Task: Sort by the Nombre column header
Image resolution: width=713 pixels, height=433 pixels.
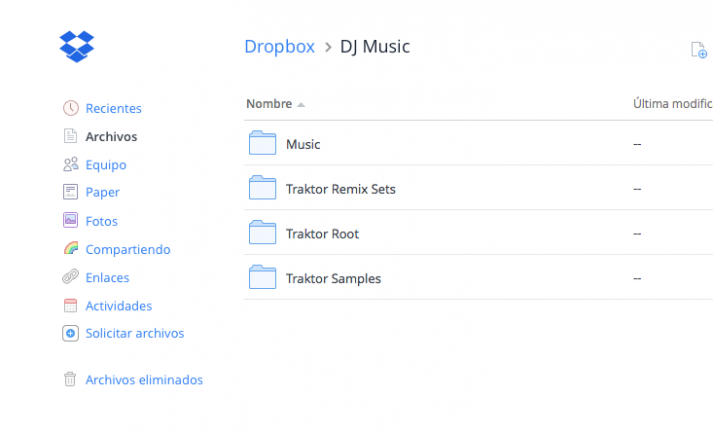Action: [x=269, y=104]
